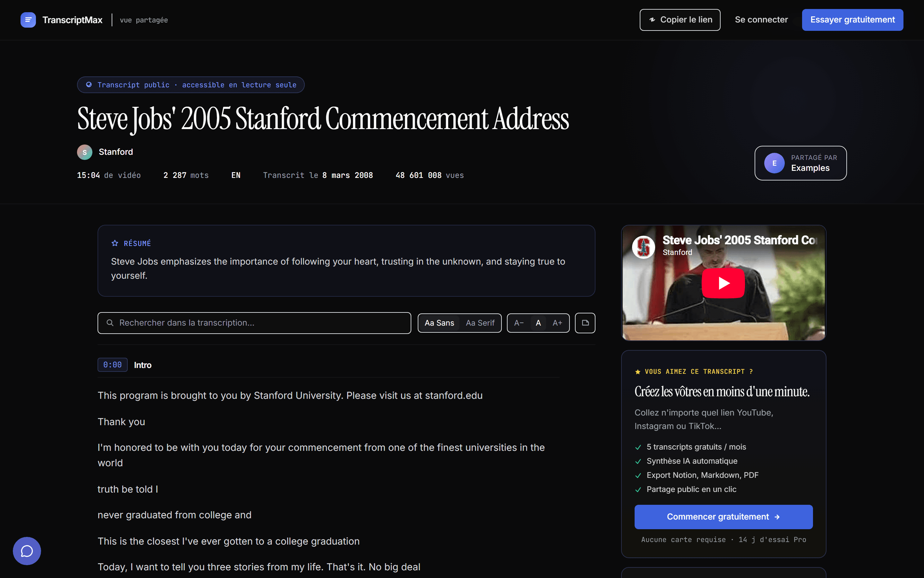The width and height of the screenshot is (924, 578).
Task: Click "5 transcripts gratuits / mois" feature
Action: click(697, 447)
